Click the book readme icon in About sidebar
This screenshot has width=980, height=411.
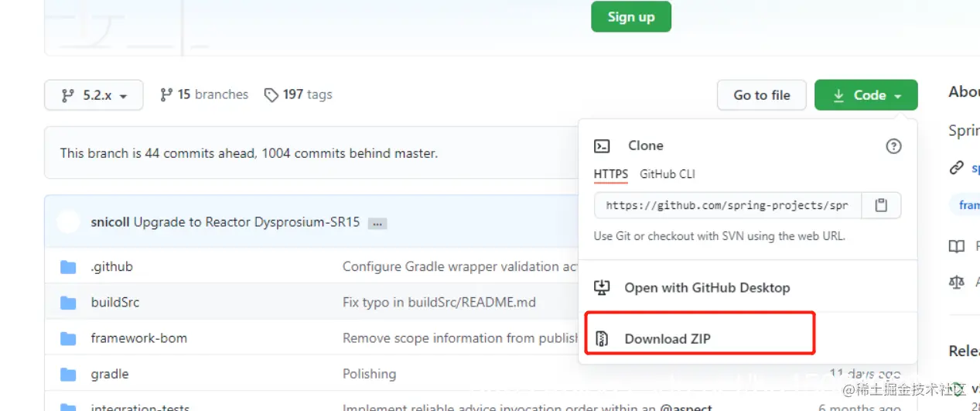(957, 247)
